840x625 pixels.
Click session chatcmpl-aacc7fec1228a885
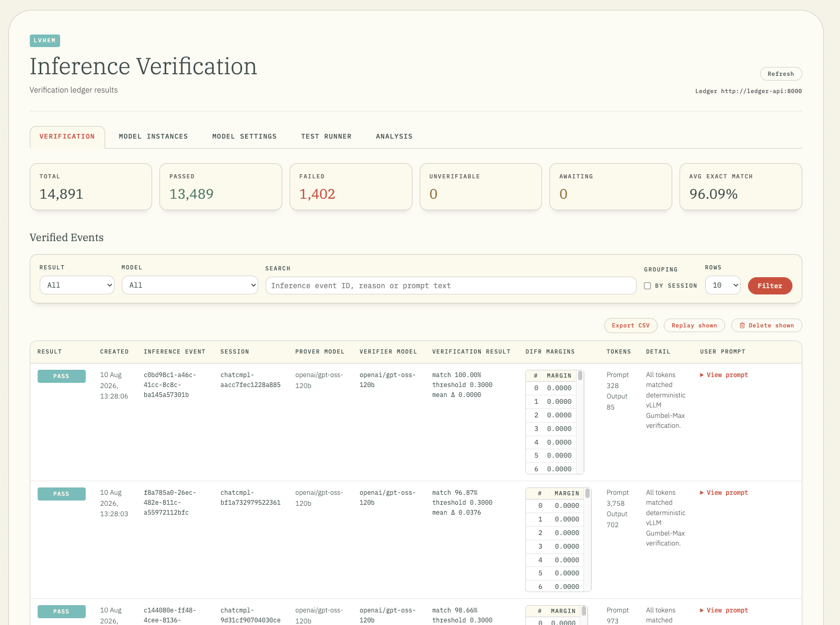click(250, 380)
